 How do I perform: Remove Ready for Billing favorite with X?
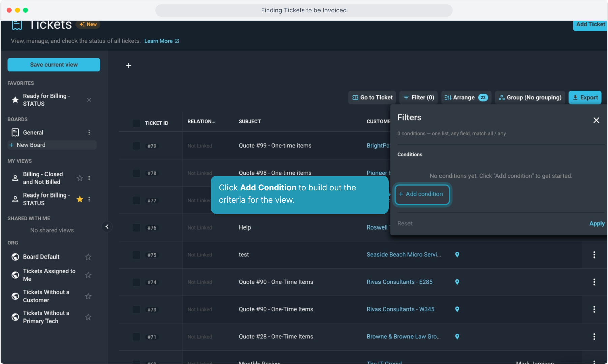click(x=89, y=100)
